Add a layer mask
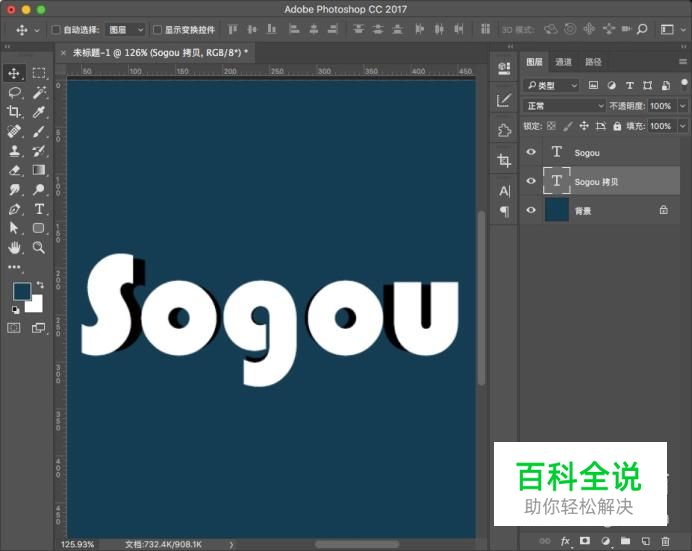Viewport: 692px width, 551px height. 585,541
